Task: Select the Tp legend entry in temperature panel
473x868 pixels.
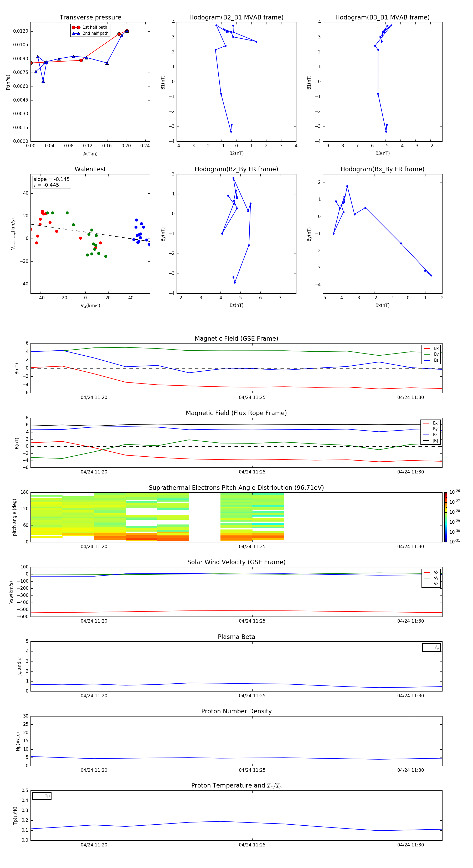Action: (42, 796)
